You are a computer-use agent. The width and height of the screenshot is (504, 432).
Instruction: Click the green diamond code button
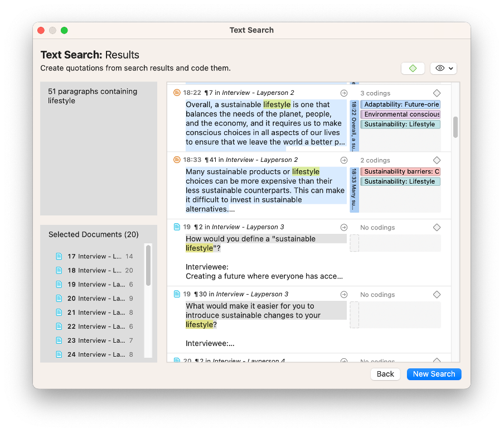tap(413, 68)
